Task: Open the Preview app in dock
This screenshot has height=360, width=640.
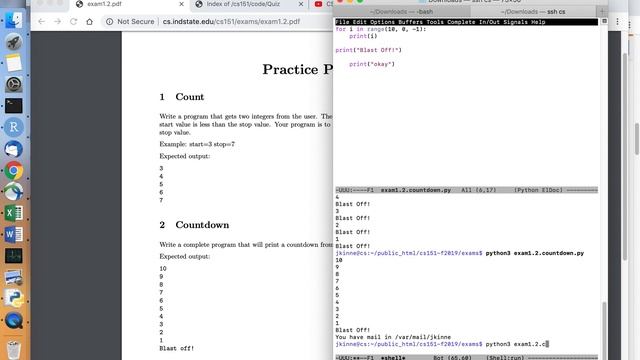Action: click(13, 277)
